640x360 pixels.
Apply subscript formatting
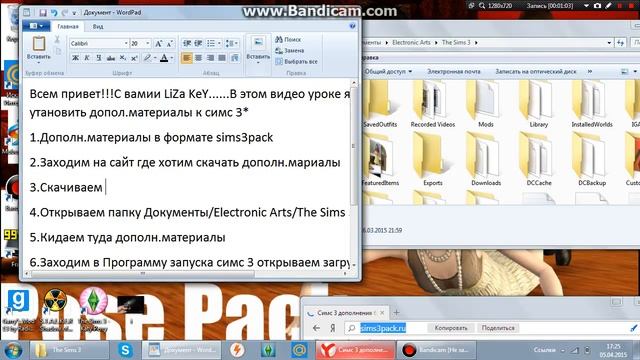point(122,58)
